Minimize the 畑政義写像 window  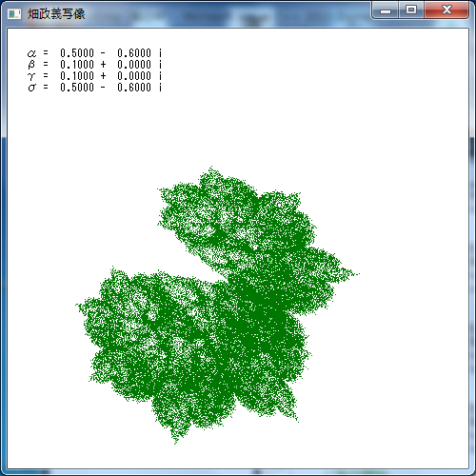(386, 10)
